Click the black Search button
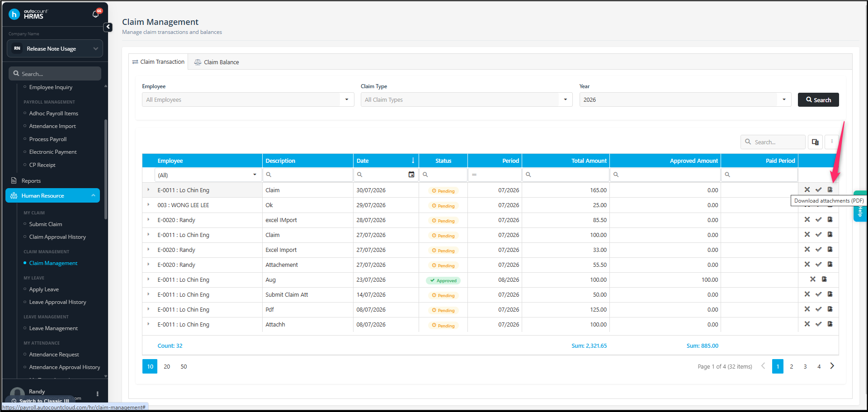This screenshot has width=868, height=412. pyautogui.click(x=818, y=100)
